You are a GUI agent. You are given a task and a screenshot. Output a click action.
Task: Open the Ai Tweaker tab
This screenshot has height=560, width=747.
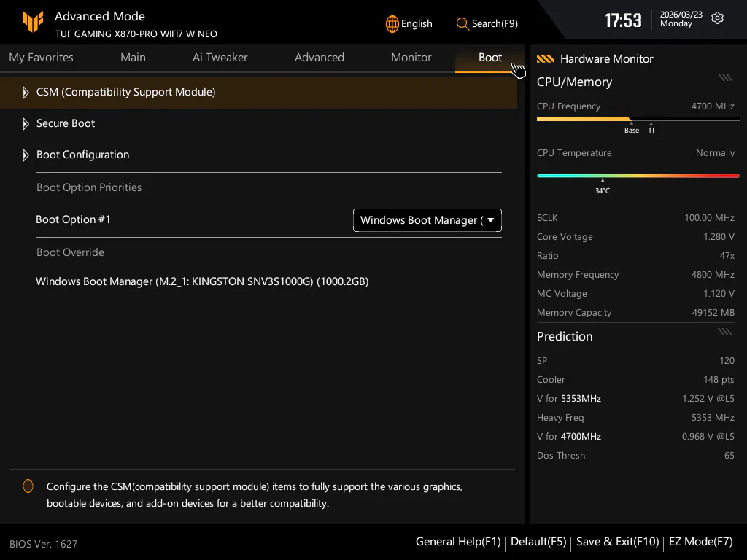click(x=220, y=57)
